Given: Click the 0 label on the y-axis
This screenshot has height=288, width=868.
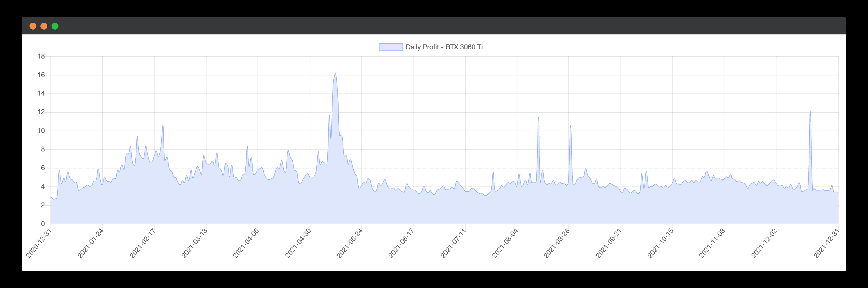Looking at the screenshot, I should pos(43,223).
